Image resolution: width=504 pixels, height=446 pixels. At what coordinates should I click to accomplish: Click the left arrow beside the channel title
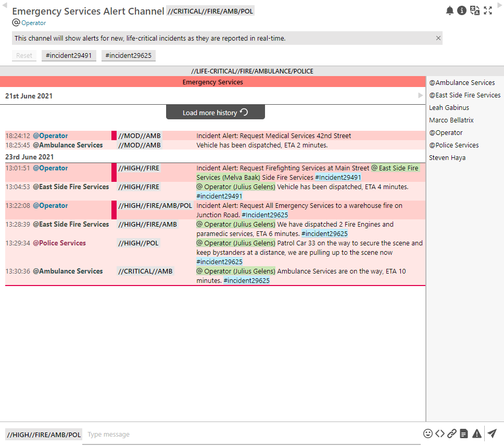tap(5, 5)
